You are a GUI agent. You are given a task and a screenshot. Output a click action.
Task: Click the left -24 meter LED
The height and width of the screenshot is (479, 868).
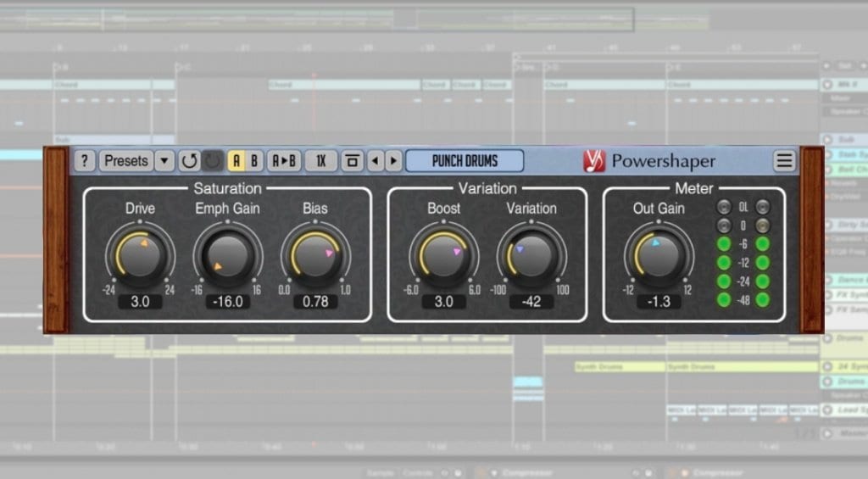pos(724,281)
